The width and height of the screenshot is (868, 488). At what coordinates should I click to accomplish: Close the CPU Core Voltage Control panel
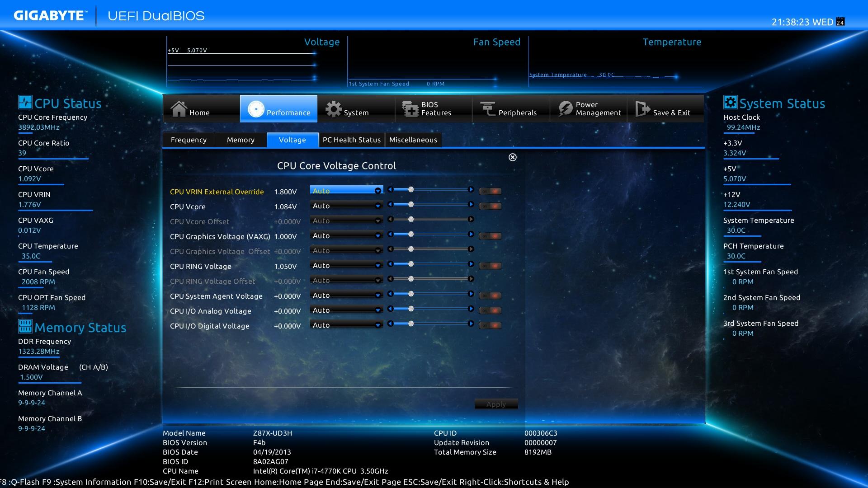tap(512, 157)
